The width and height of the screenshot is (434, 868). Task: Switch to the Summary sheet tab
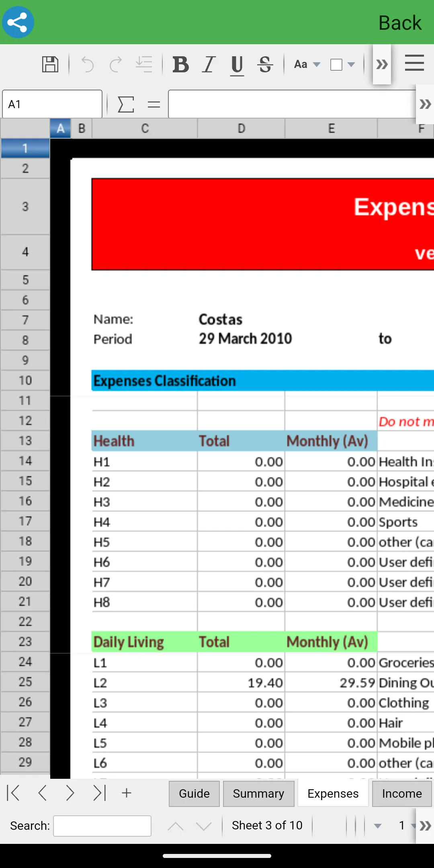coord(258,794)
